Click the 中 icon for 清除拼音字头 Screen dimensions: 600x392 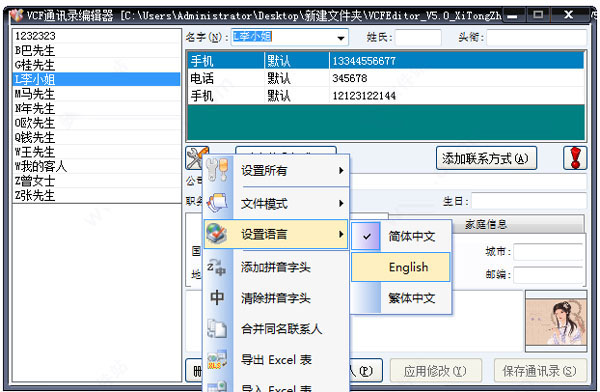[x=217, y=297]
